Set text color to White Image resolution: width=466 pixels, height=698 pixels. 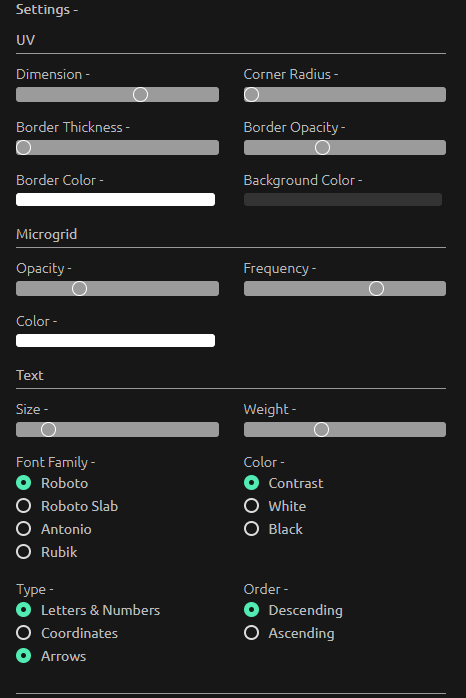[x=251, y=506]
